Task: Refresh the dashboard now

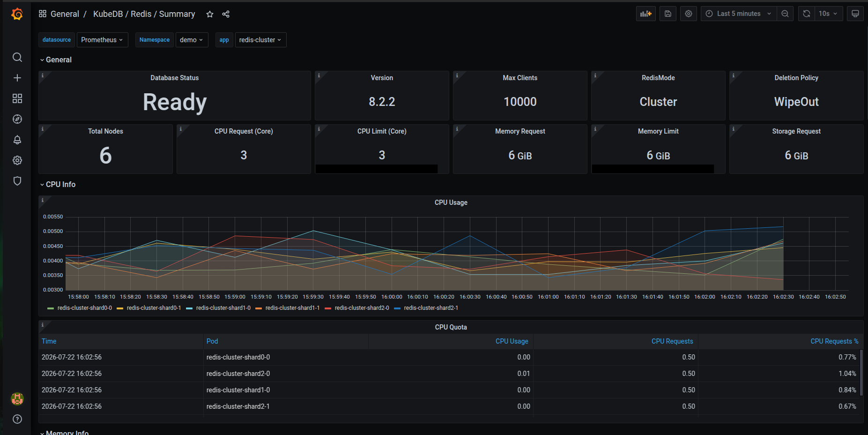Action: tap(807, 14)
